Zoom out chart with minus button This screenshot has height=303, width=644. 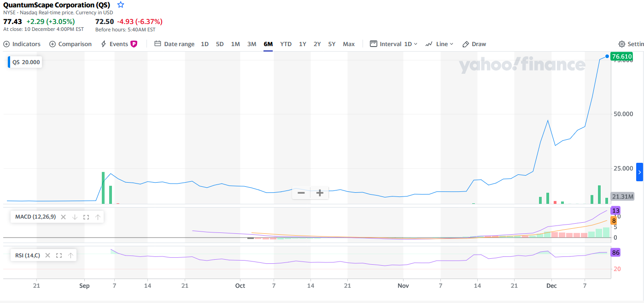(301, 193)
